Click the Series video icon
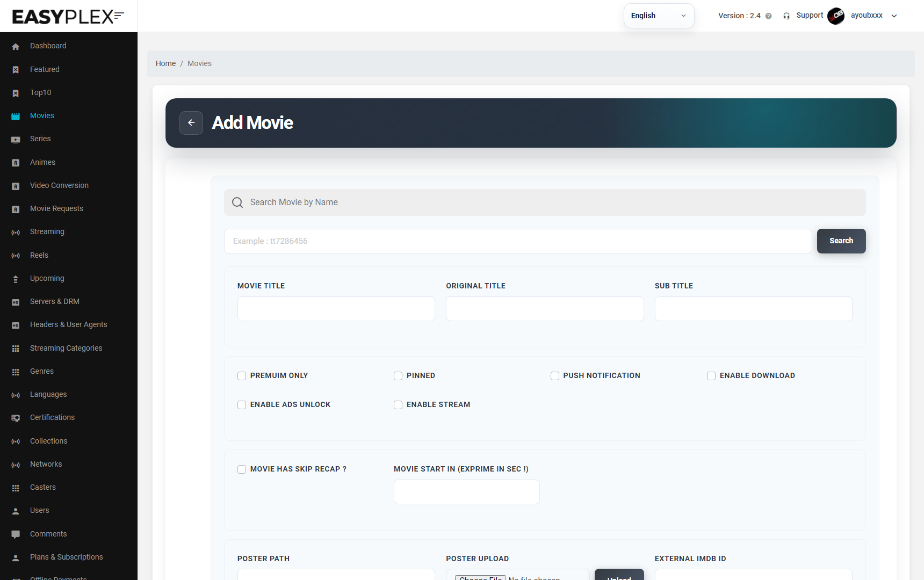This screenshot has height=580, width=924. point(16,140)
